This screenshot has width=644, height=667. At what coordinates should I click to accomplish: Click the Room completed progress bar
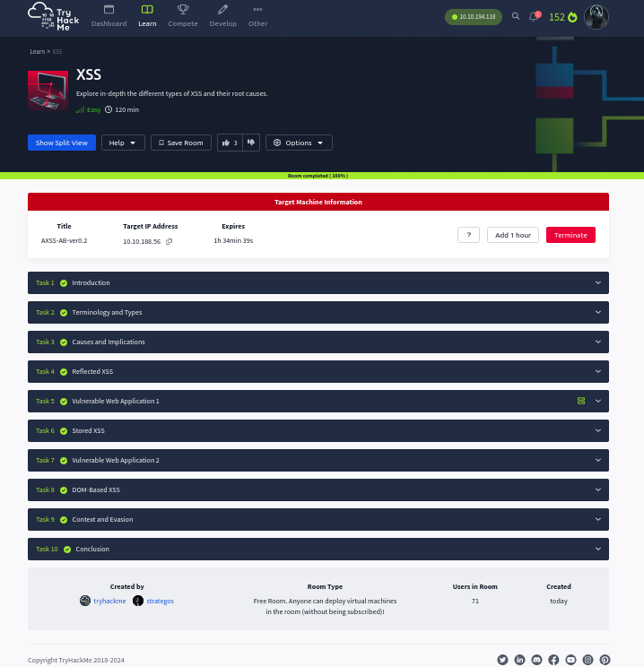click(322, 176)
